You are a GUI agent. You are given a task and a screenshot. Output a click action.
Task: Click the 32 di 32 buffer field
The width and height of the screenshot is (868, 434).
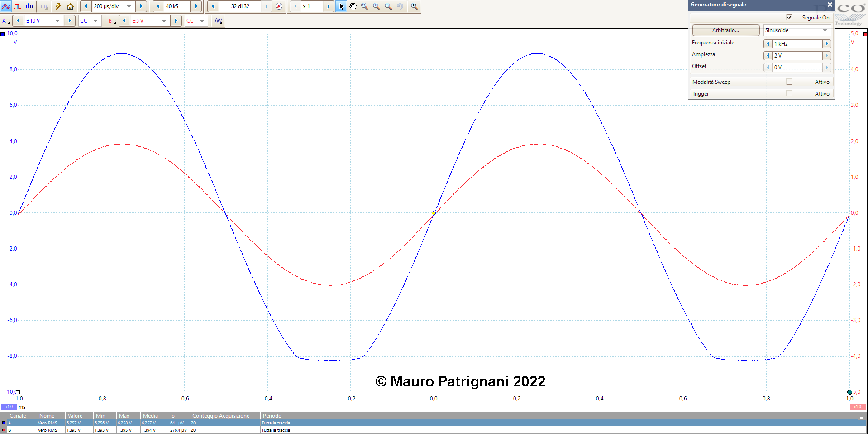click(240, 6)
